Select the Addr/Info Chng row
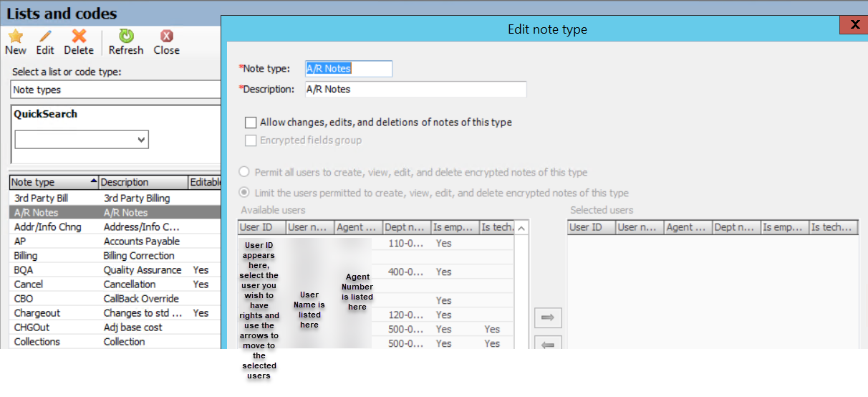 (115, 226)
